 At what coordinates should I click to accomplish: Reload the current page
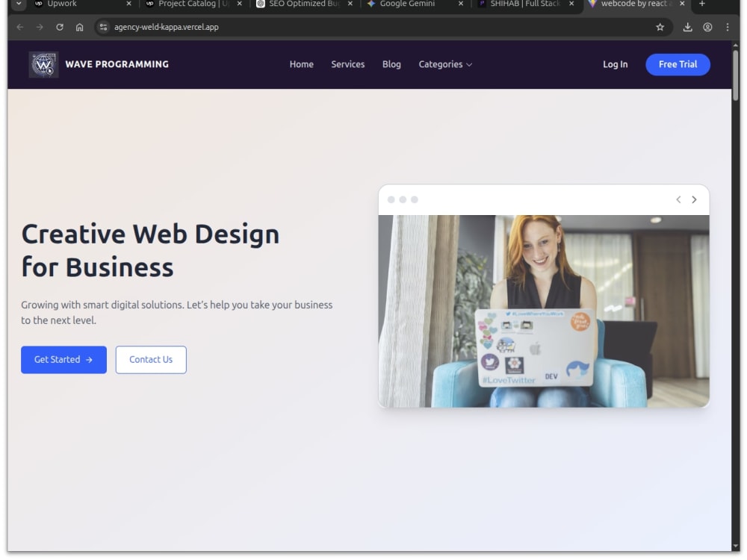pyautogui.click(x=60, y=27)
